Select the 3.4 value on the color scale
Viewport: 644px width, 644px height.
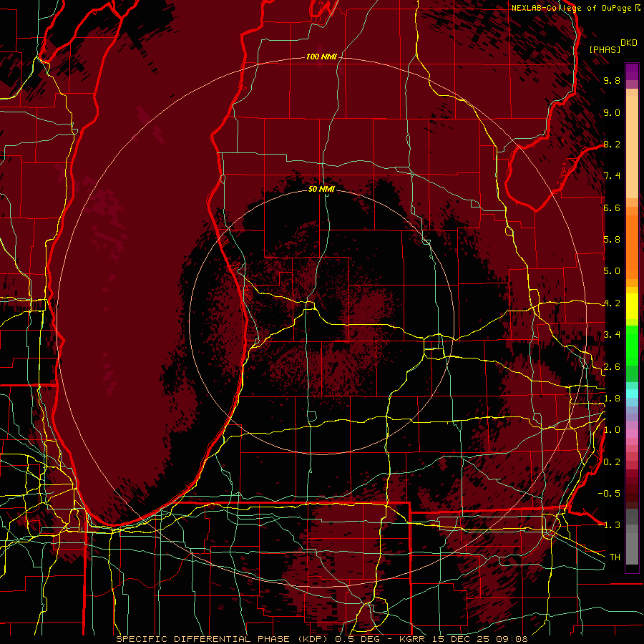coord(612,335)
